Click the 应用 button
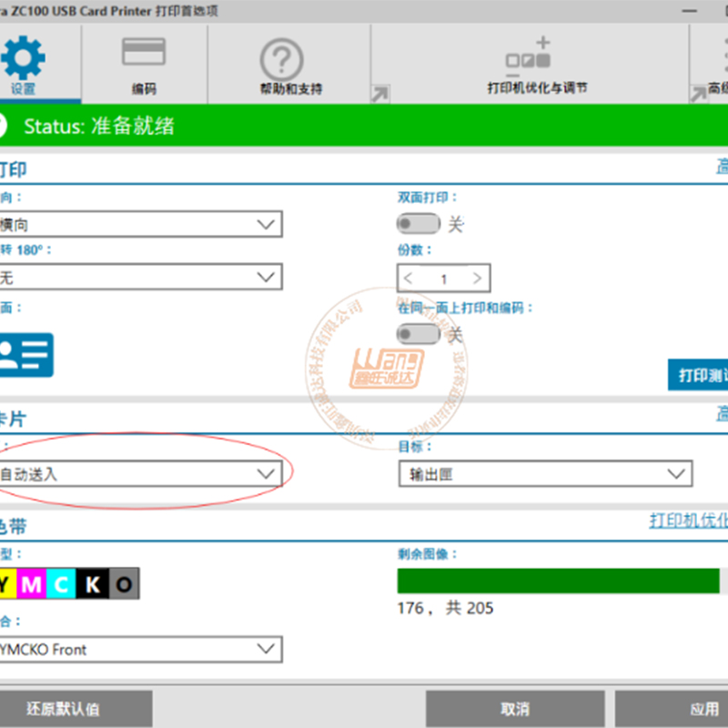This screenshot has width=728, height=728. pos(672,709)
